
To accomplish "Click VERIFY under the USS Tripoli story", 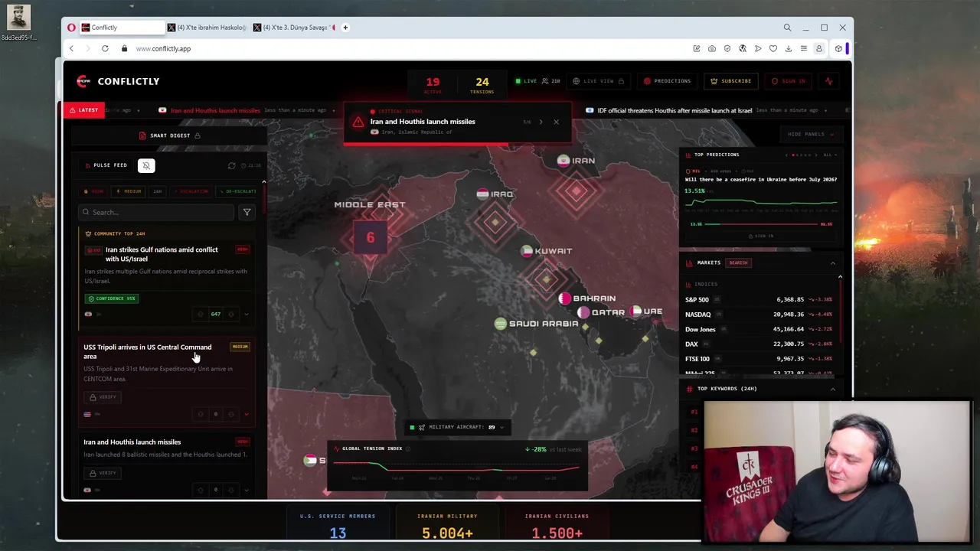I will (x=103, y=397).
